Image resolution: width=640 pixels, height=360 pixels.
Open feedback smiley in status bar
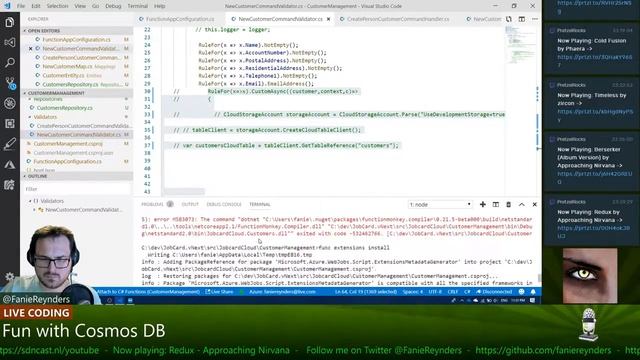pos(521,292)
